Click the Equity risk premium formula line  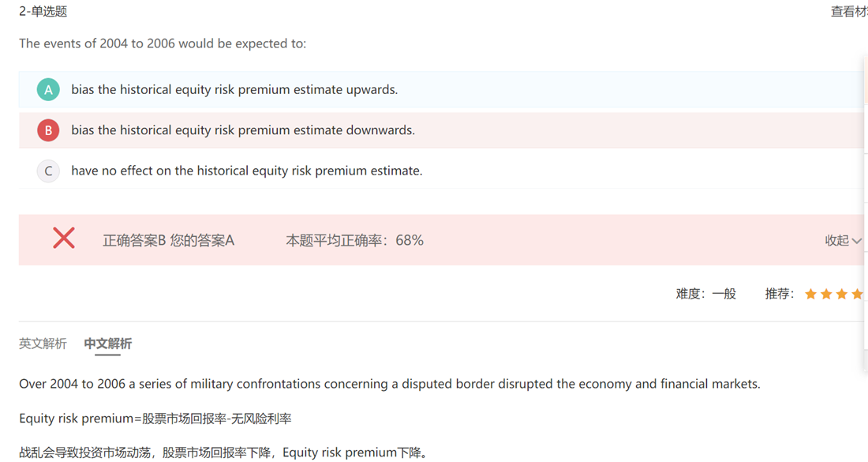pos(155,419)
